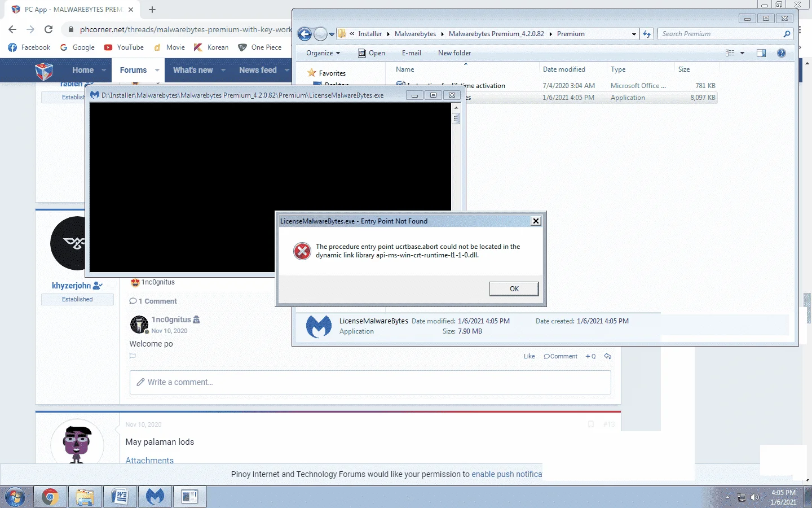This screenshot has width=812, height=508.
Task: Click the phcorner.net address bar
Action: coord(186,29)
